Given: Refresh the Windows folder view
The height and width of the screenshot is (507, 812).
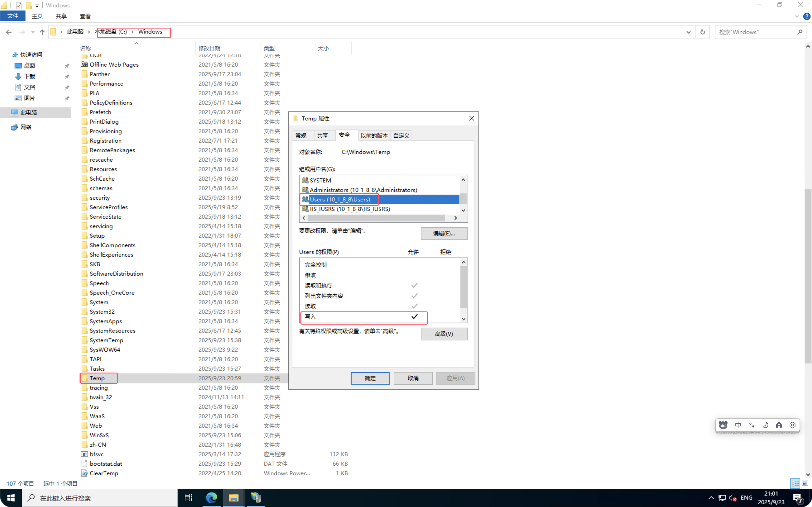Looking at the screenshot, I should coord(702,32).
